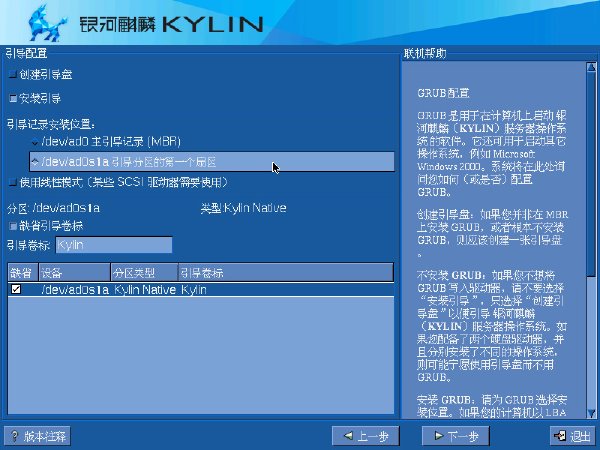Image resolution: width=600 pixels, height=450 pixels.
Task: Select the /dev/ad0s1a device cell in table
Action: tap(75, 290)
